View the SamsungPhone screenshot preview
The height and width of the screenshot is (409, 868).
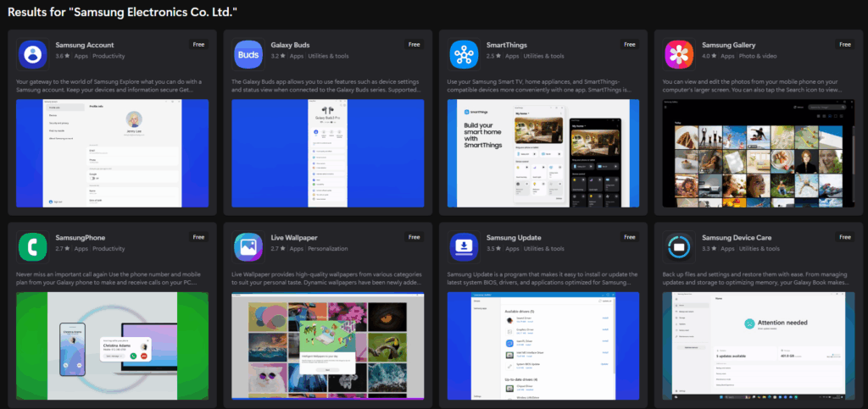click(113, 346)
